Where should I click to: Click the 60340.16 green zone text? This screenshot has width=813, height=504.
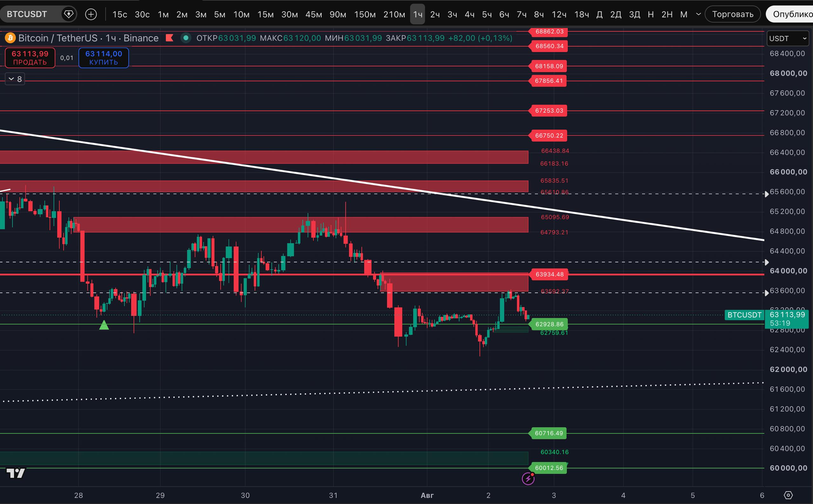555,452
